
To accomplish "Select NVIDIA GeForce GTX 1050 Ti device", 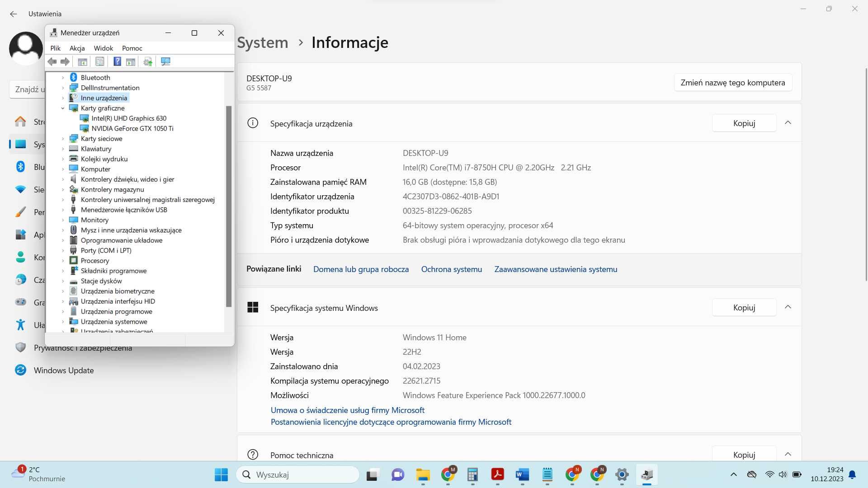I will pos(132,128).
